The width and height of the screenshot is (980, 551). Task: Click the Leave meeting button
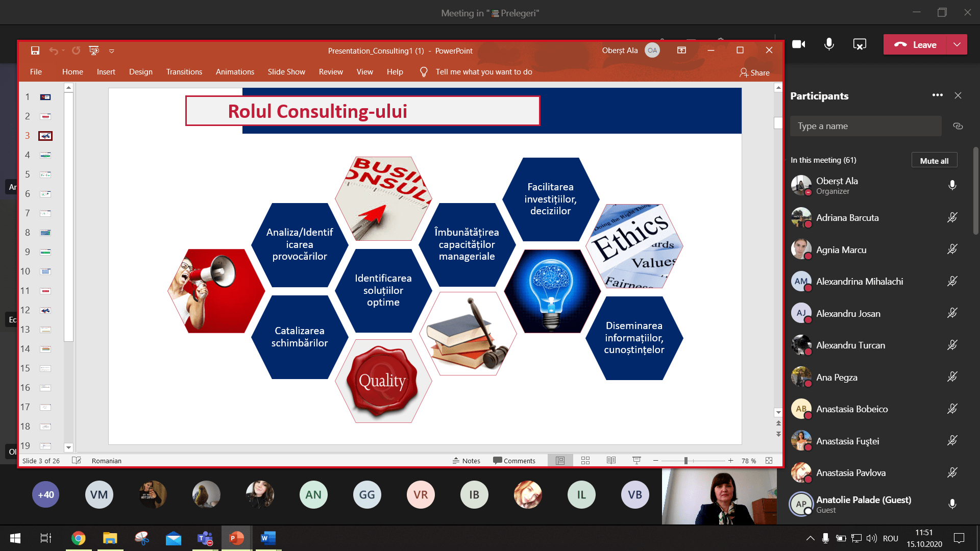pos(915,44)
